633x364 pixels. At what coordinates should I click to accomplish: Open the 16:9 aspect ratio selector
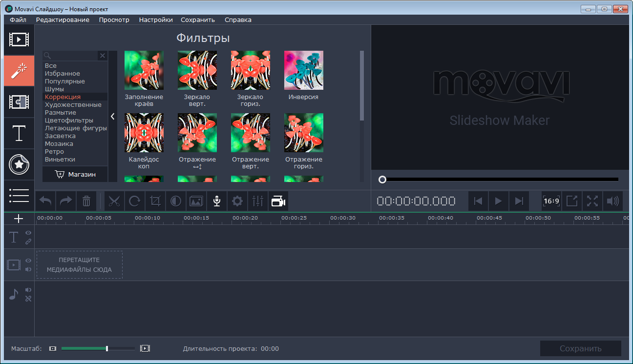tap(551, 201)
